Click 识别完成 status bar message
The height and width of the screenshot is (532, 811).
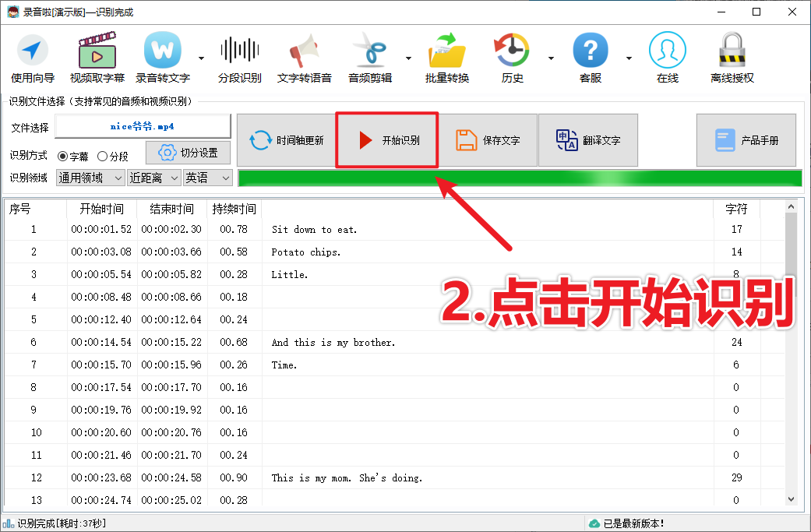point(62,523)
